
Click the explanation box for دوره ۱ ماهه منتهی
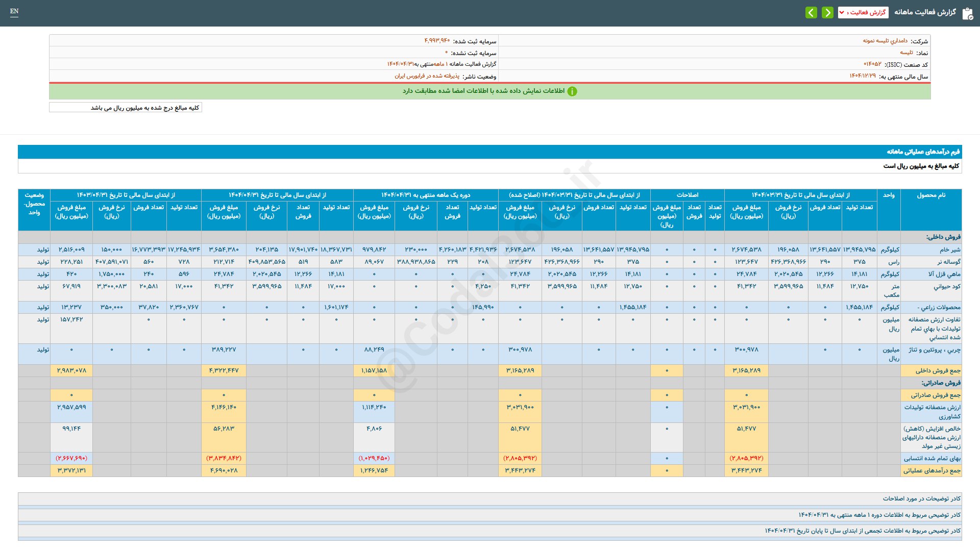[x=490, y=515]
